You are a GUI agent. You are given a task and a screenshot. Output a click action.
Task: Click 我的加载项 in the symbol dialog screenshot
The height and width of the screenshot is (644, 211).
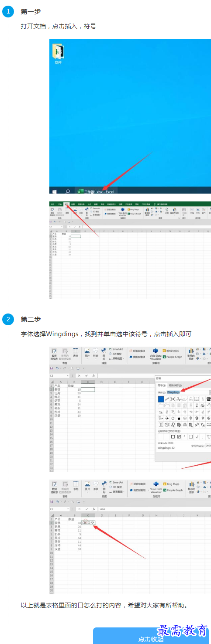(x=137, y=357)
